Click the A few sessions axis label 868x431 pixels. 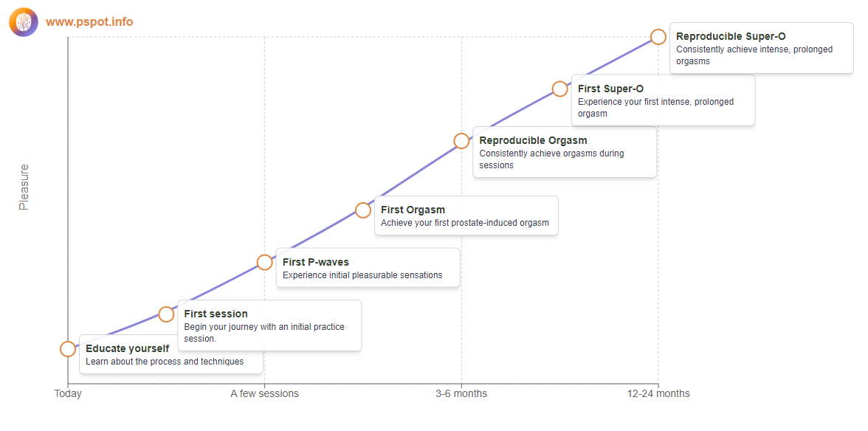(x=264, y=394)
